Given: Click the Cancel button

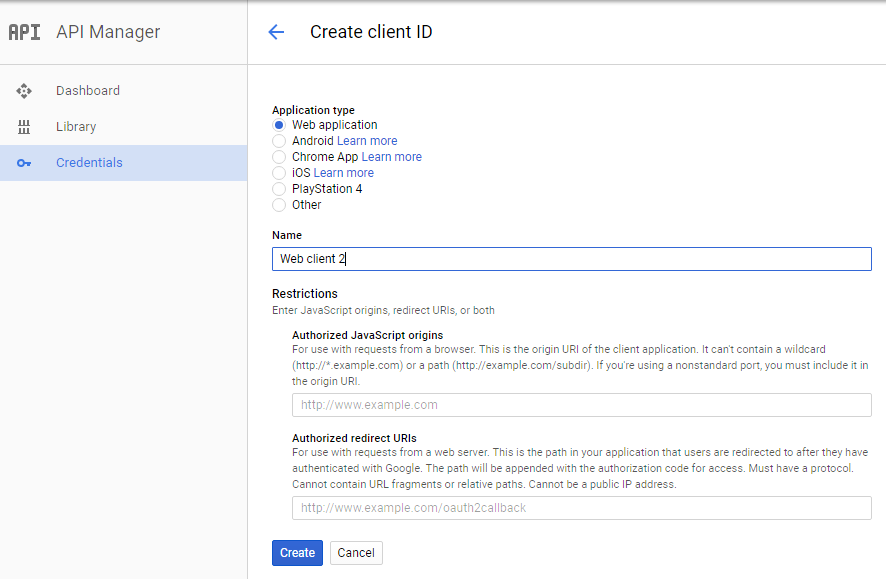Looking at the screenshot, I should coord(356,552).
